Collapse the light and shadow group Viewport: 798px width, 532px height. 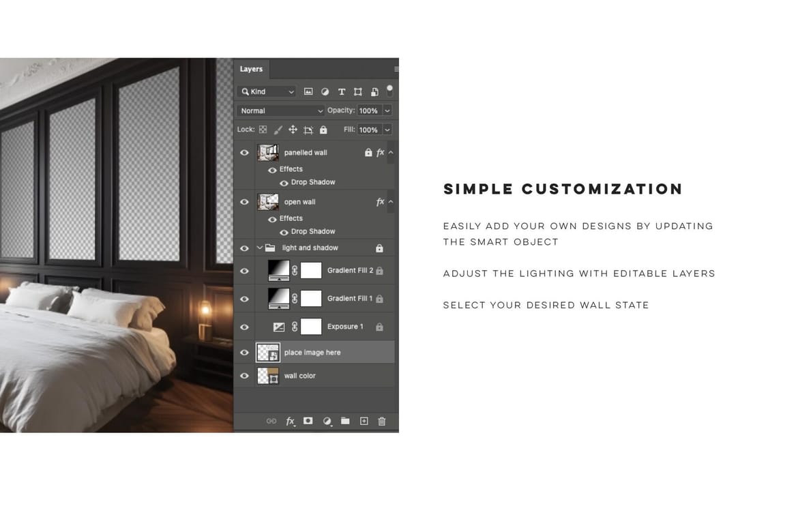coord(260,248)
